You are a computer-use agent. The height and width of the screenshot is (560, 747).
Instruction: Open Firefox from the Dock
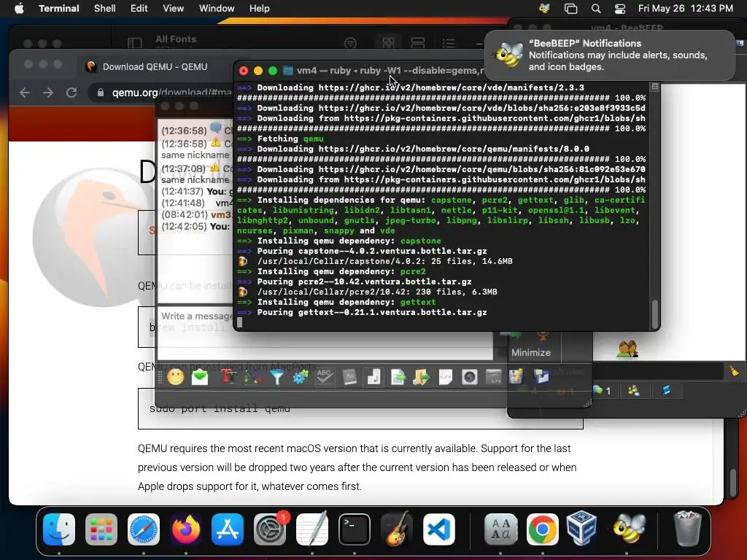[186, 529]
